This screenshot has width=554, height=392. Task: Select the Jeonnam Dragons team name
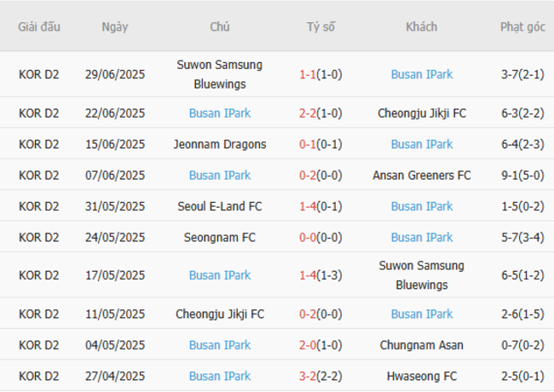(220, 144)
